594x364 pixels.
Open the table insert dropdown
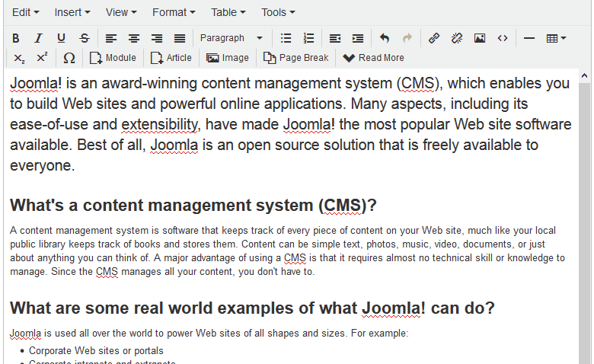[556, 38]
